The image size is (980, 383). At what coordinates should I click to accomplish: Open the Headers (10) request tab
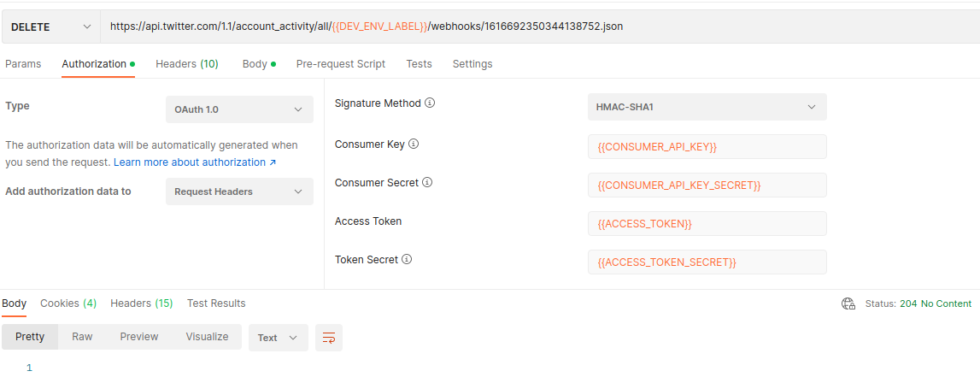[x=186, y=64]
